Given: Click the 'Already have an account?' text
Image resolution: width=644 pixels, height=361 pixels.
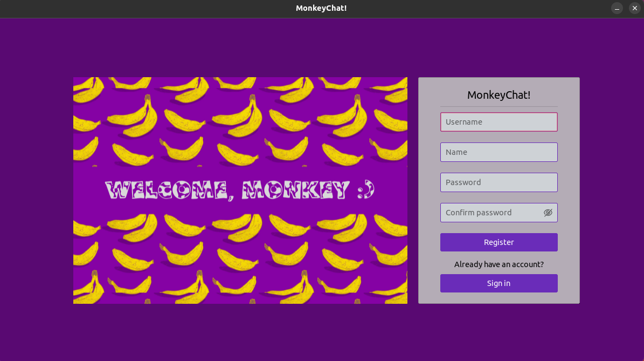Looking at the screenshot, I should (x=498, y=264).
